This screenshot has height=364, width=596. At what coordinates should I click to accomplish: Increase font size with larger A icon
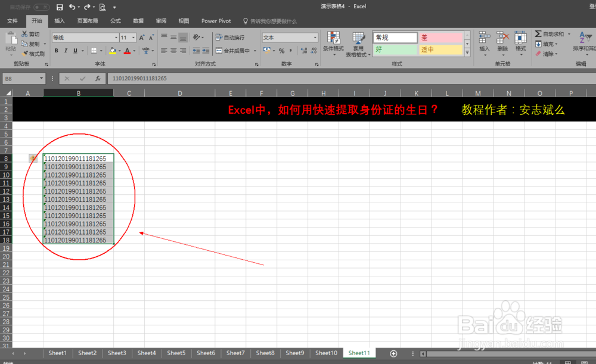(141, 38)
